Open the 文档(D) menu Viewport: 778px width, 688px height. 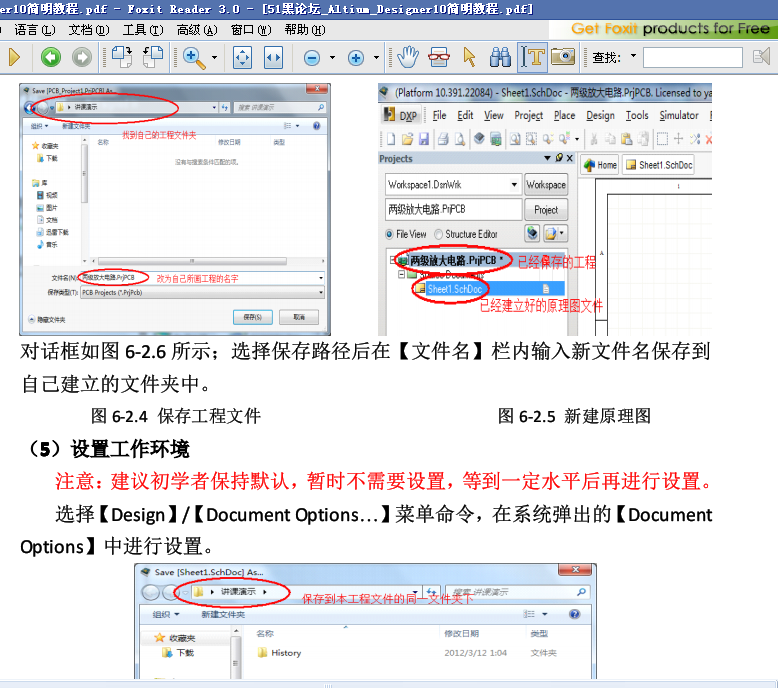(x=89, y=30)
